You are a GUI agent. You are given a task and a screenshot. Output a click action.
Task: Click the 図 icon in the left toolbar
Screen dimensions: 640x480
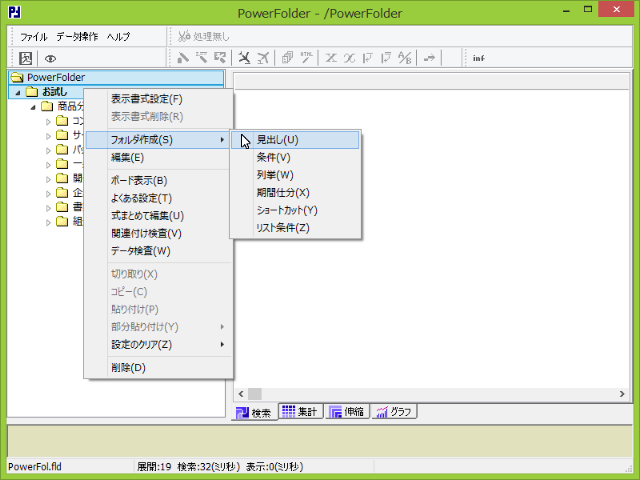(x=25, y=58)
